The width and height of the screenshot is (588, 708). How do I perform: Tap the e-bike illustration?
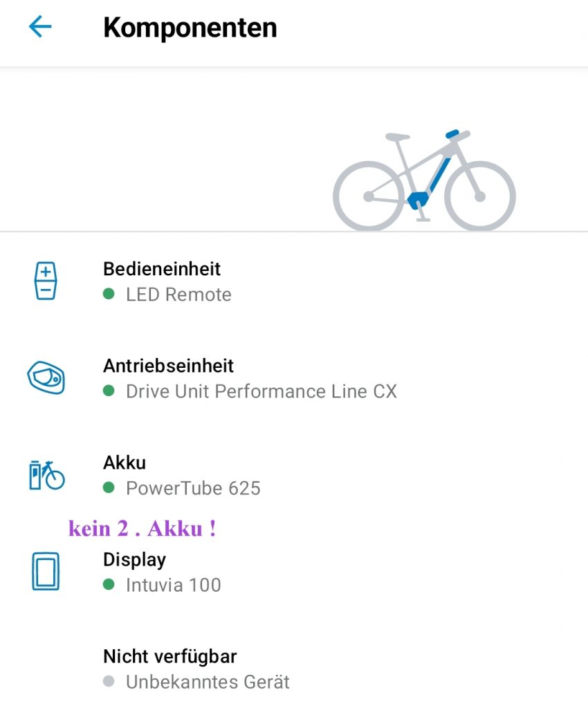424,180
